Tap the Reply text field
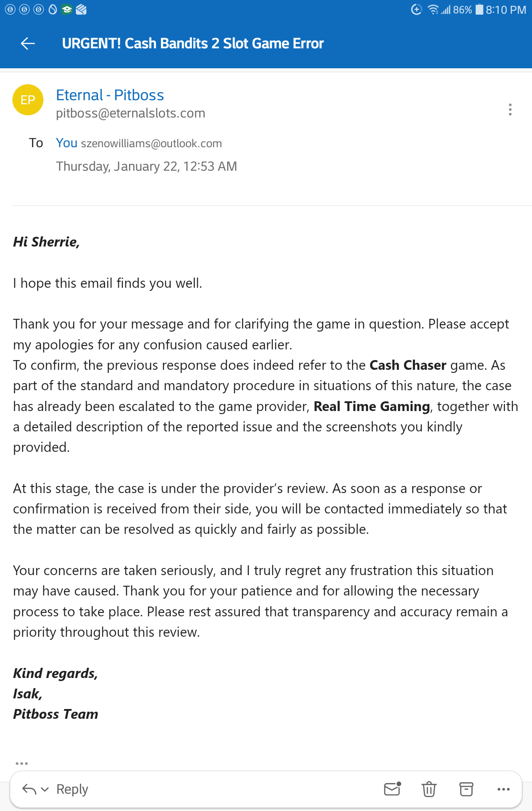The height and width of the screenshot is (811, 532). pyautogui.click(x=72, y=789)
